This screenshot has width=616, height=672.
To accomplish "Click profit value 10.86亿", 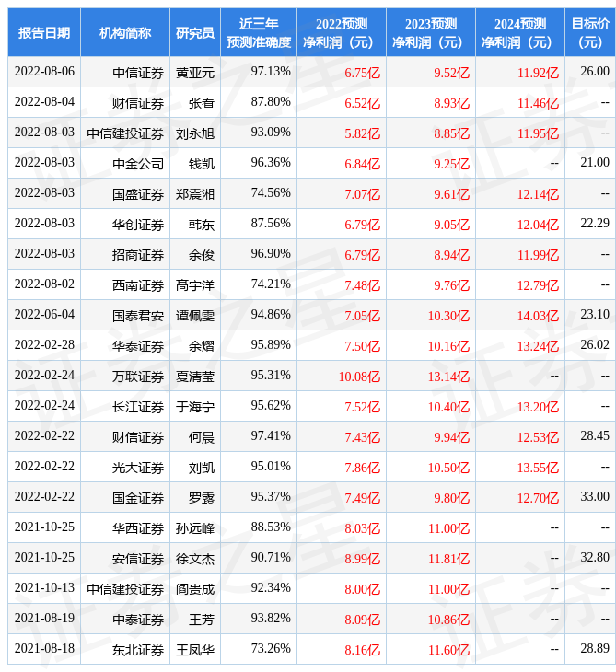I will [448, 620].
